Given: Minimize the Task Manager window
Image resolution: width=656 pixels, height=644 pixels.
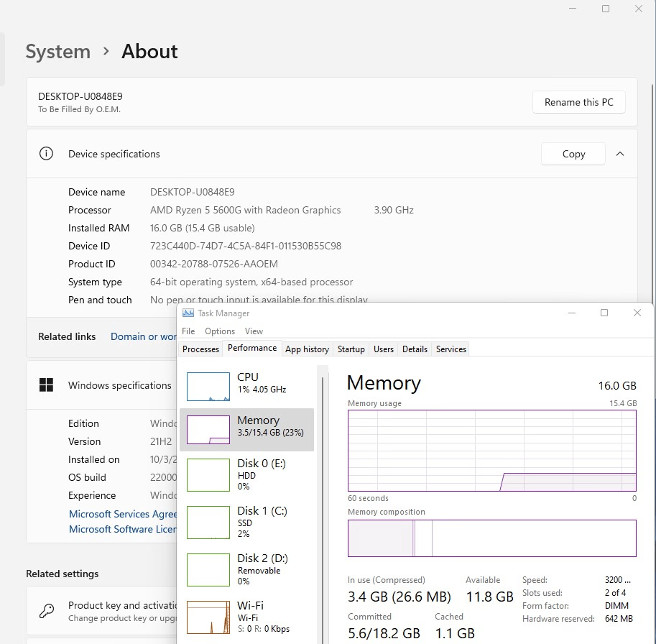Looking at the screenshot, I should (x=572, y=313).
